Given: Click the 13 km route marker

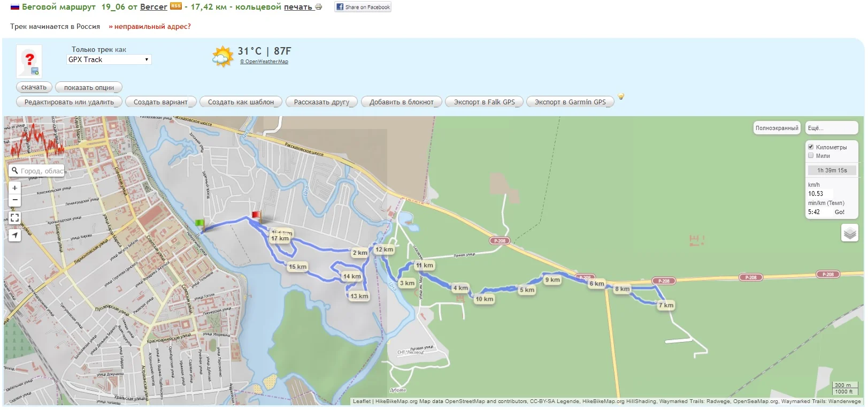Looking at the screenshot, I should point(359,296).
